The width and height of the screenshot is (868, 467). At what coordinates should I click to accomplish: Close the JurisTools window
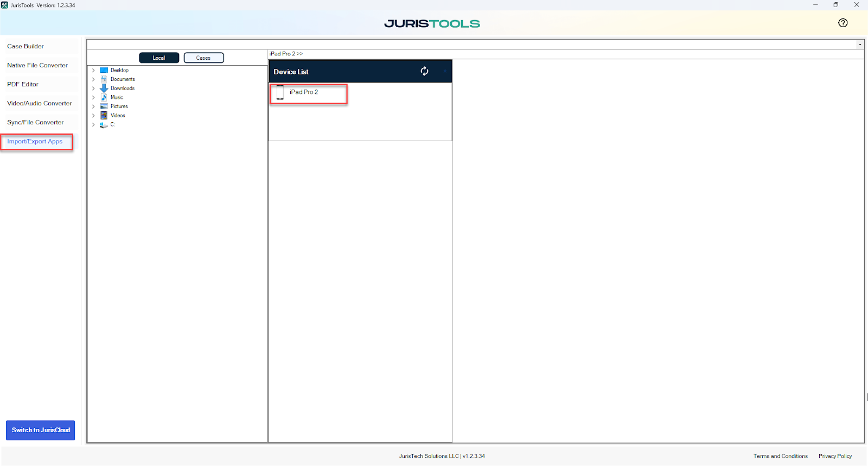pos(857,5)
